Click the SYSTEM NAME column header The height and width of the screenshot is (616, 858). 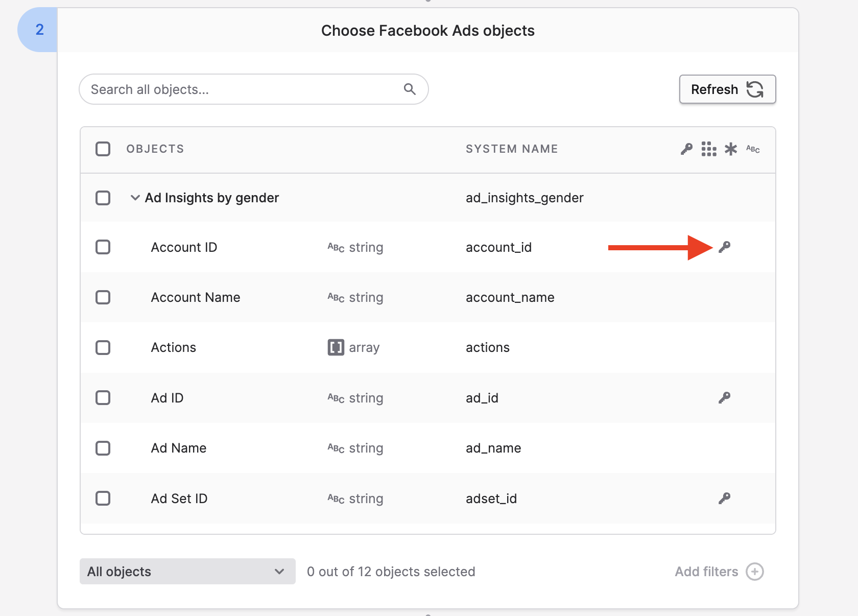(512, 149)
